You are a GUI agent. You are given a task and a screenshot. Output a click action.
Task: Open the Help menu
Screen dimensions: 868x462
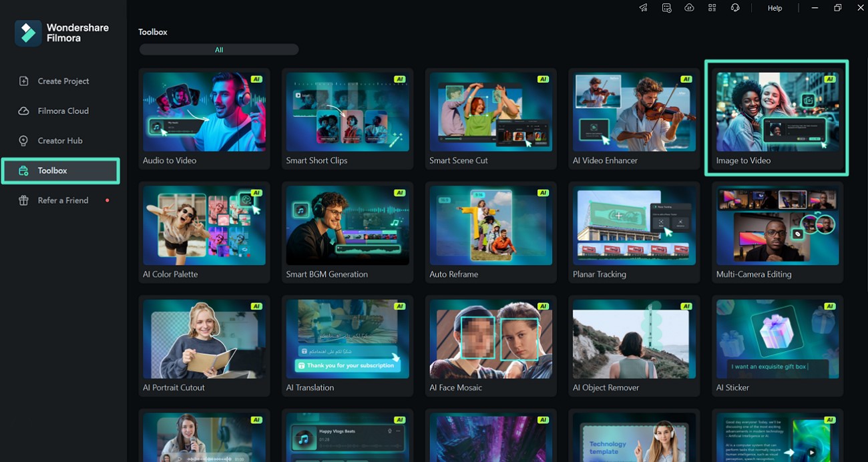775,8
